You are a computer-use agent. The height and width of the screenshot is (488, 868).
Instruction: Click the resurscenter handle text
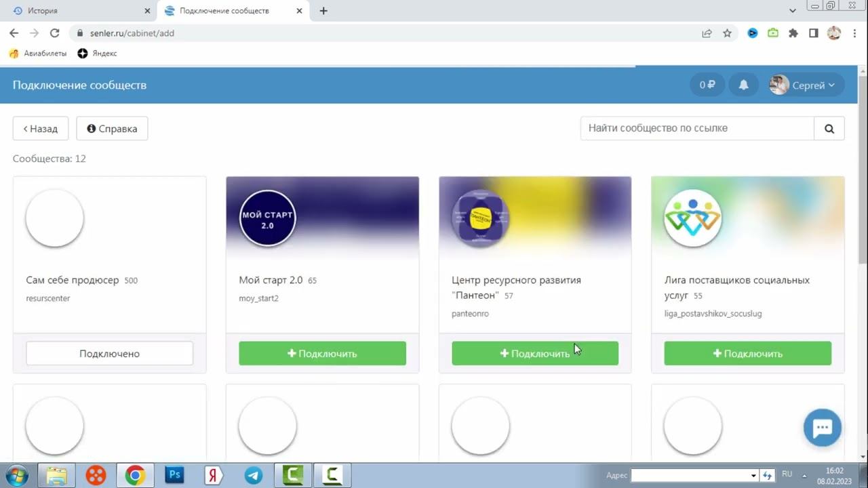[48, 298]
